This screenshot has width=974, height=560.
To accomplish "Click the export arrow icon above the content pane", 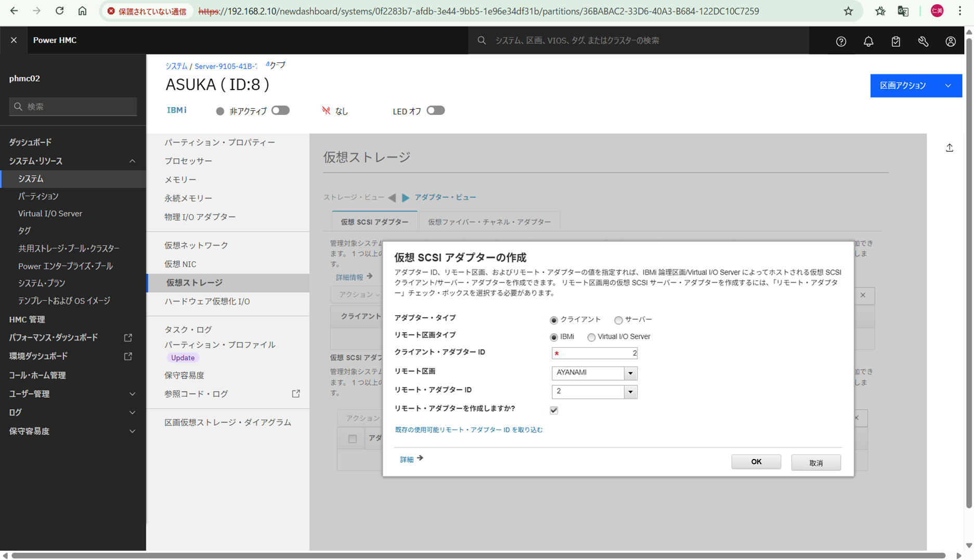I will click(x=949, y=148).
